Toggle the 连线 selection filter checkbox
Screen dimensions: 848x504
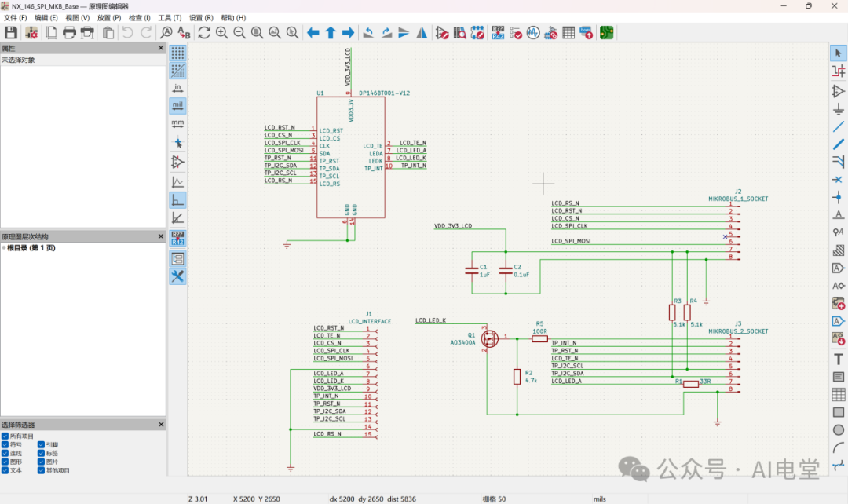coord(5,453)
